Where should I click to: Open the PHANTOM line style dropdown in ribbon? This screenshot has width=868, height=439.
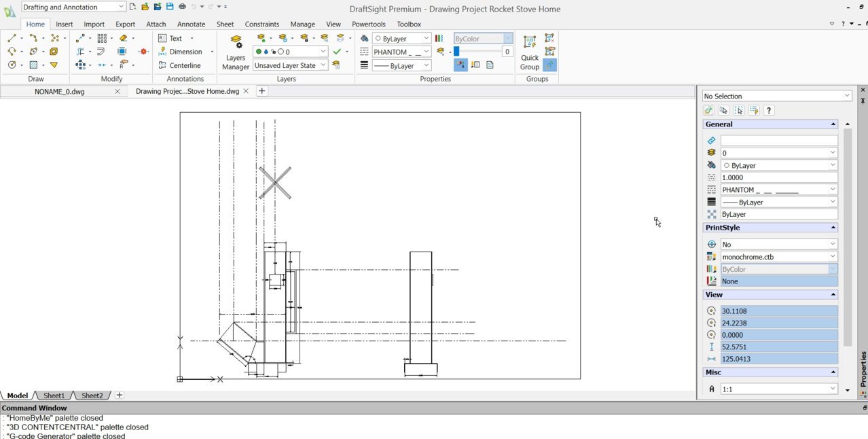click(x=401, y=52)
